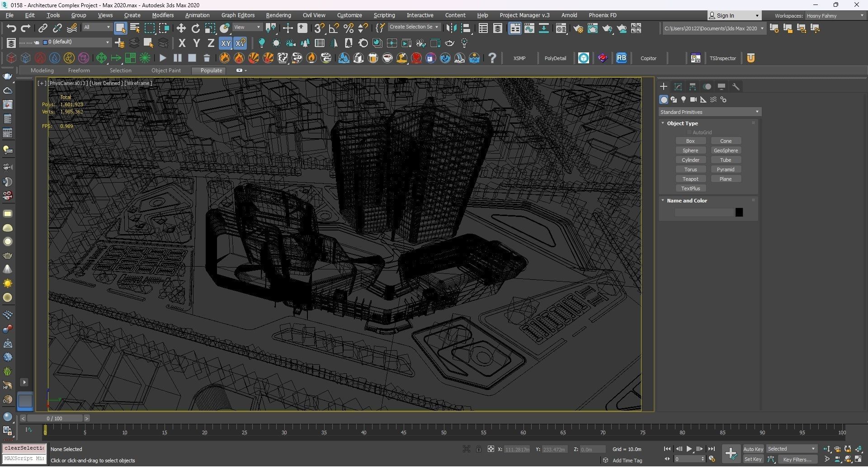Click the Undo arrow icon
868x470 pixels.
point(11,28)
